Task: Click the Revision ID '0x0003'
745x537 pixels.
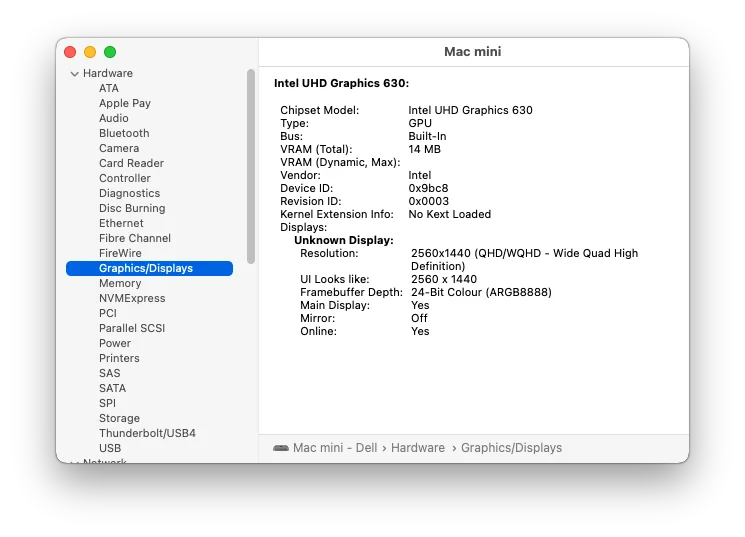Action: coord(429,201)
